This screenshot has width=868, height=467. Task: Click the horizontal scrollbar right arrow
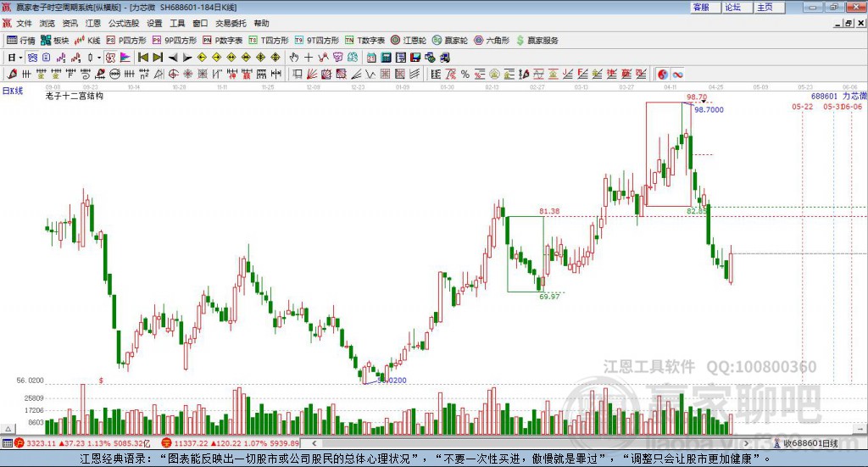746,443
